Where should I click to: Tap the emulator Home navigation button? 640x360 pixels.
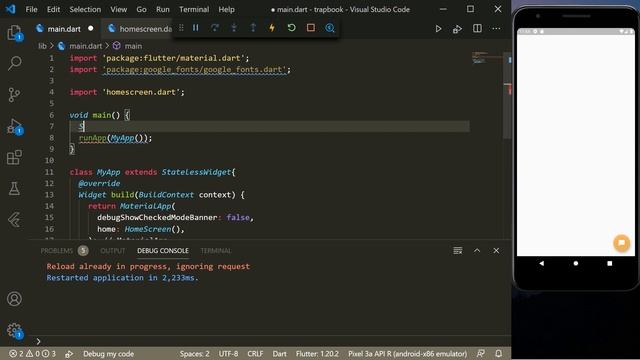pyautogui.click(x=576, y=263)
